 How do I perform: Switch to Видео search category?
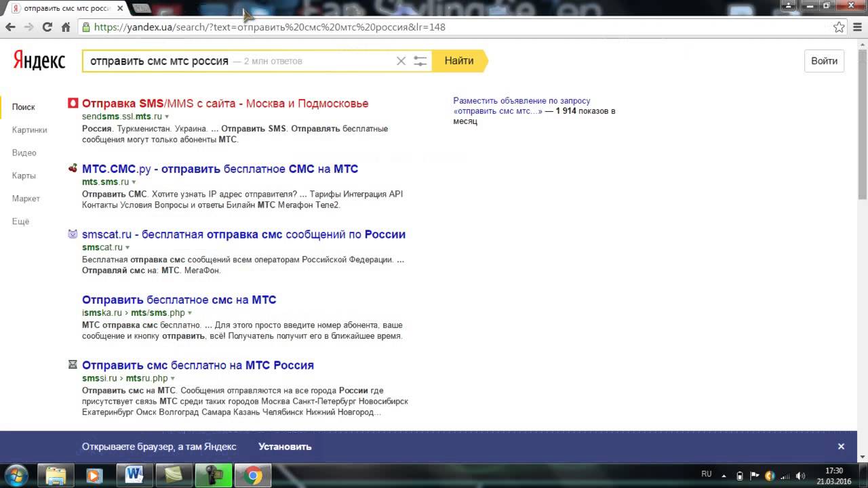(x=24, y=153)
